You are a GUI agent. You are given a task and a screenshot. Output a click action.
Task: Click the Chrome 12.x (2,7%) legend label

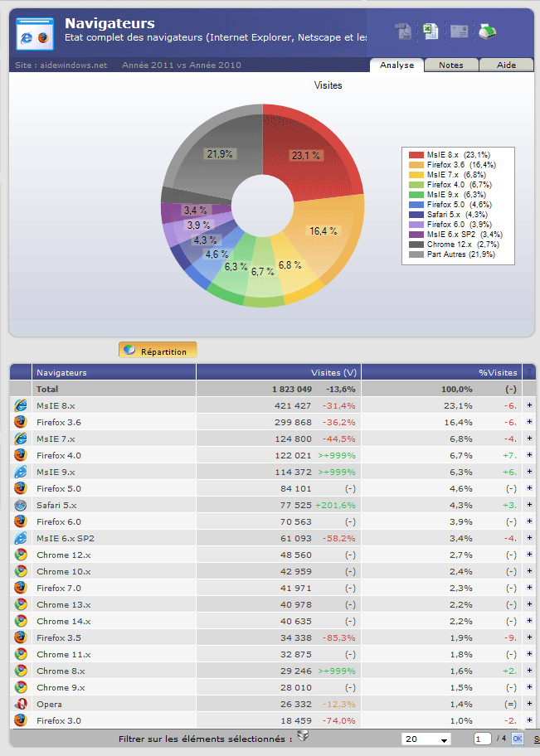463,244
